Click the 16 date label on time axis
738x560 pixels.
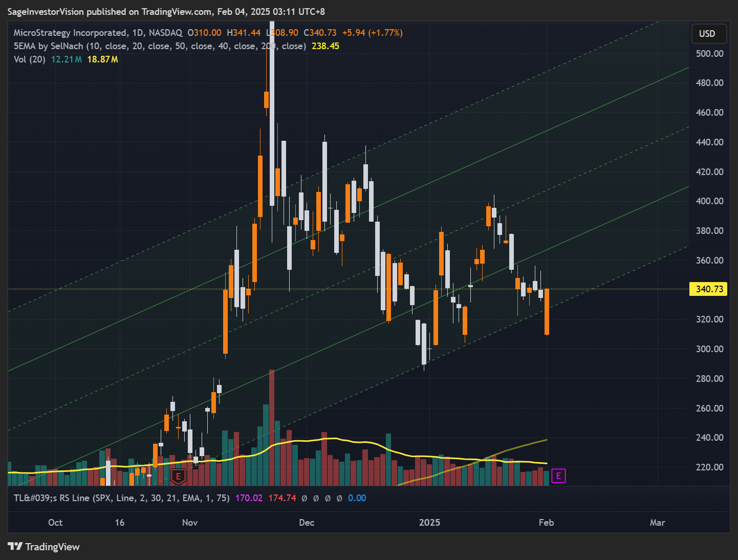[x=120, y=523]
